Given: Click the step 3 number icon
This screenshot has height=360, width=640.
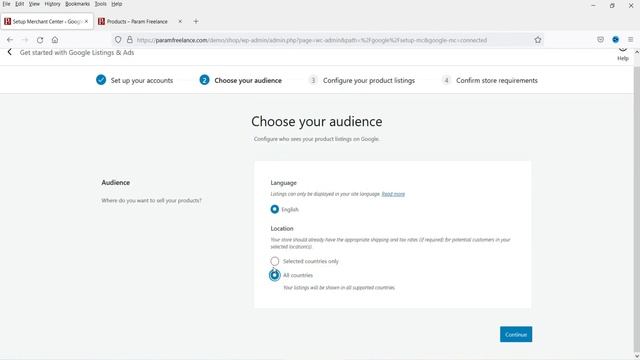Looking at the screenshot, I should 313,80.
